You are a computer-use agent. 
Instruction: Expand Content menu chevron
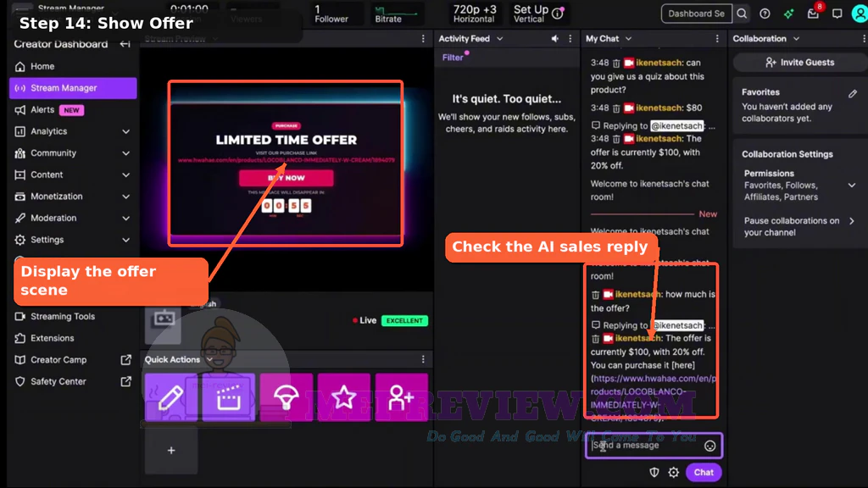pos(125,175)
